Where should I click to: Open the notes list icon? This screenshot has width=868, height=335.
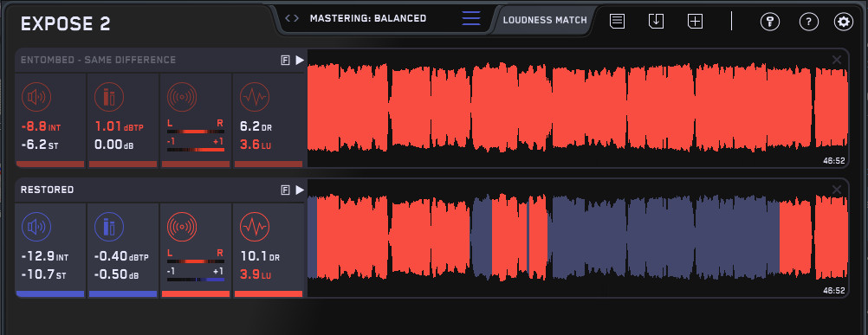(x=618, y=22)
